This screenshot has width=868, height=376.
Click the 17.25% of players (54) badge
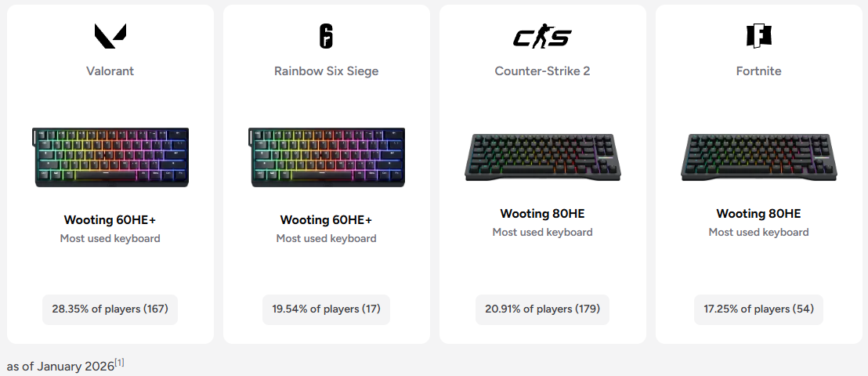coord(758,309)
